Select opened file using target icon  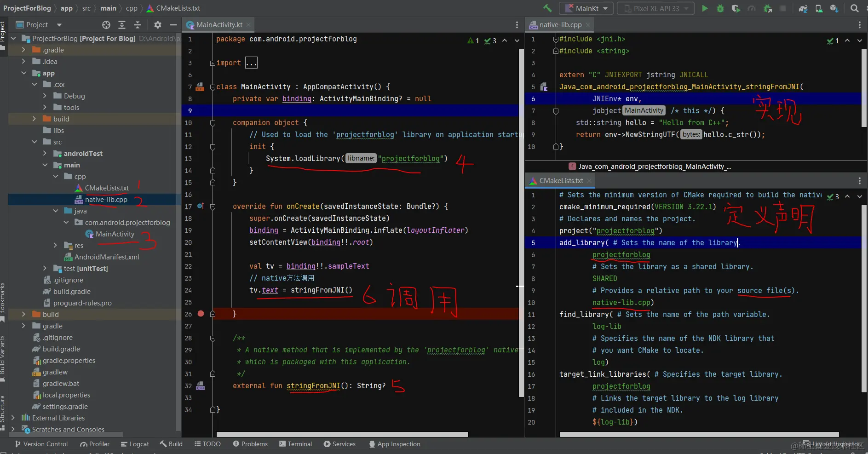coord(106,25)
